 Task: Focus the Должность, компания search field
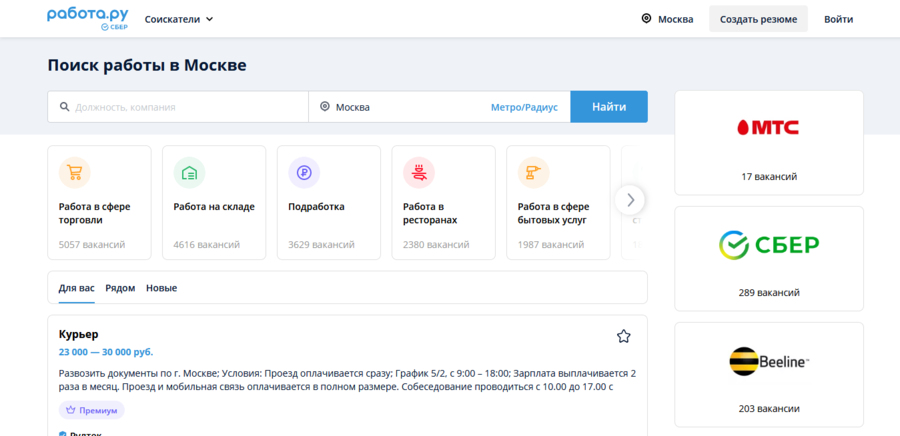click(178, 107)
